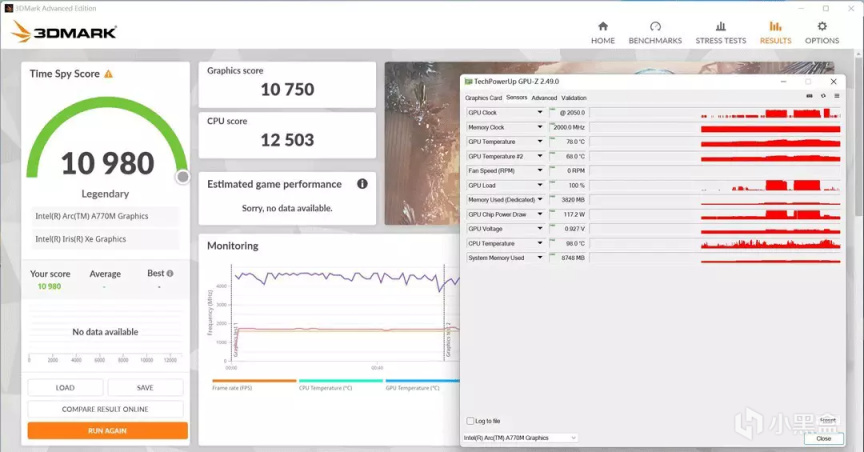Click the GPU-Z title bar app icon
864x452 pixels.
(x=468, y=82)
